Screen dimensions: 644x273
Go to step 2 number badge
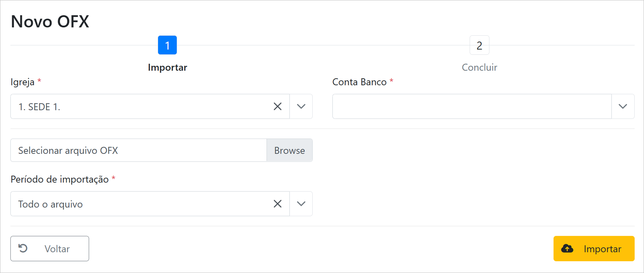pyautogui.click(x=479, y=45)
